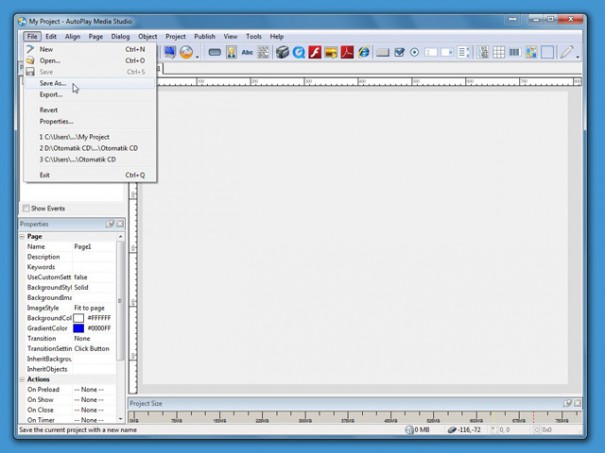Click the Build/Publish CD icon

click(x=186, y=52)
